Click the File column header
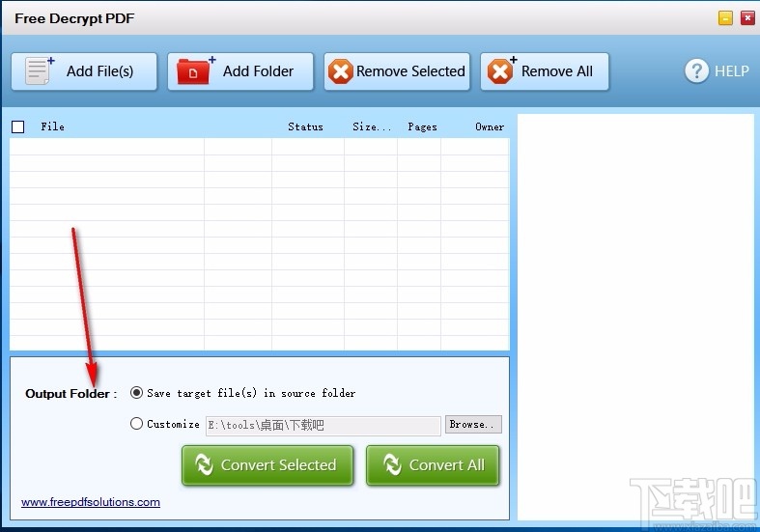760x532 pixels. [52, 126]
